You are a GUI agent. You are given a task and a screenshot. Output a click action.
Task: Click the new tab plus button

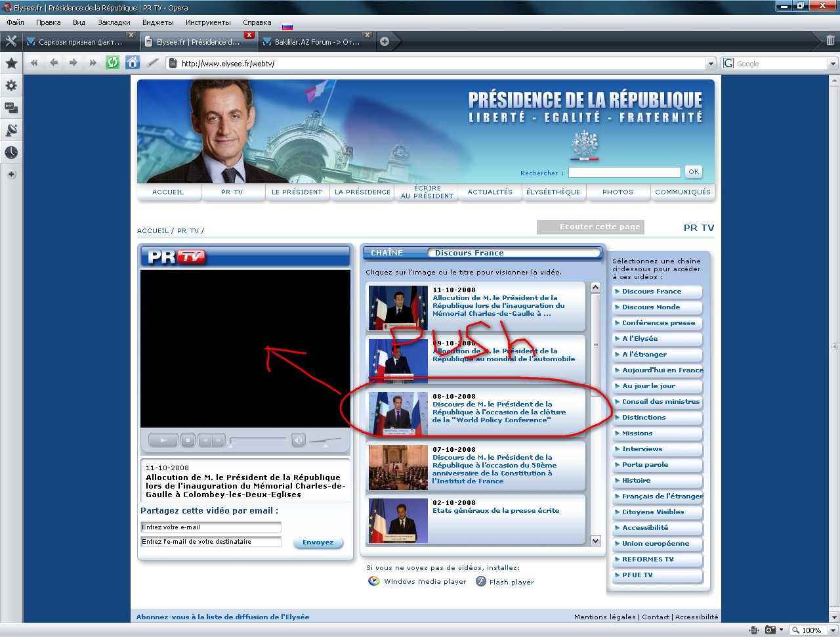coord(385,41)
